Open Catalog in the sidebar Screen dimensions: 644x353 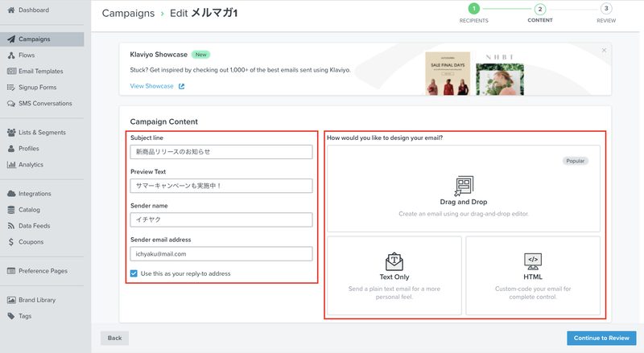29,210
